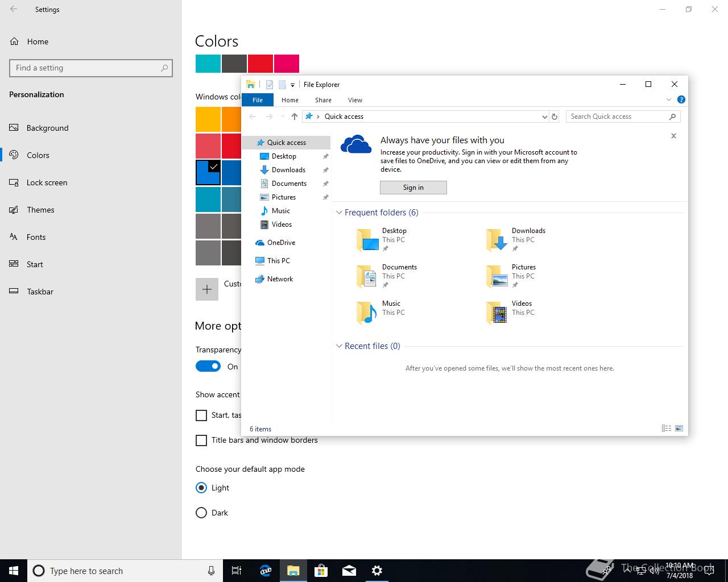Select Quick access in navigation pane
This screenshot has height=582, width=728.
pyautogui.click(x=286, y=143)
